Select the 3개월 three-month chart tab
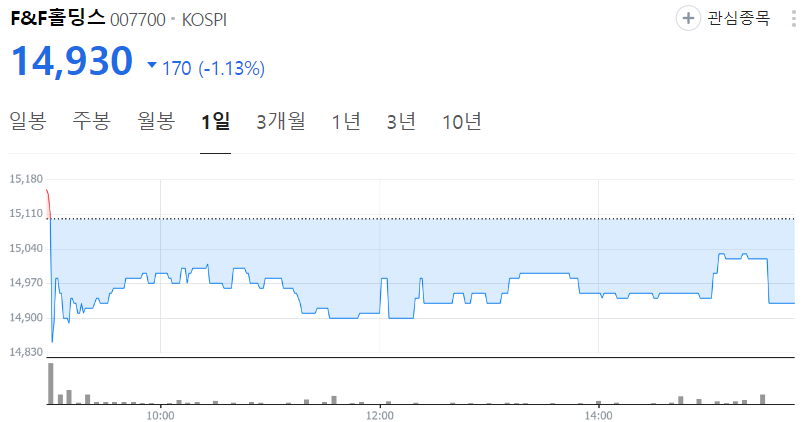The height and width of the screenshot is (422, 808). [281, 122]
